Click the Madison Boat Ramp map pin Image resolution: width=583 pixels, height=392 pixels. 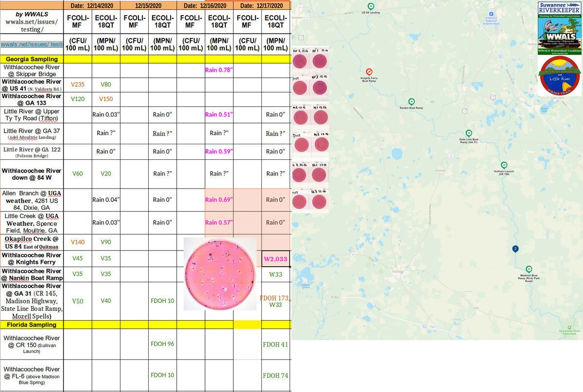[x=529, y=269]
